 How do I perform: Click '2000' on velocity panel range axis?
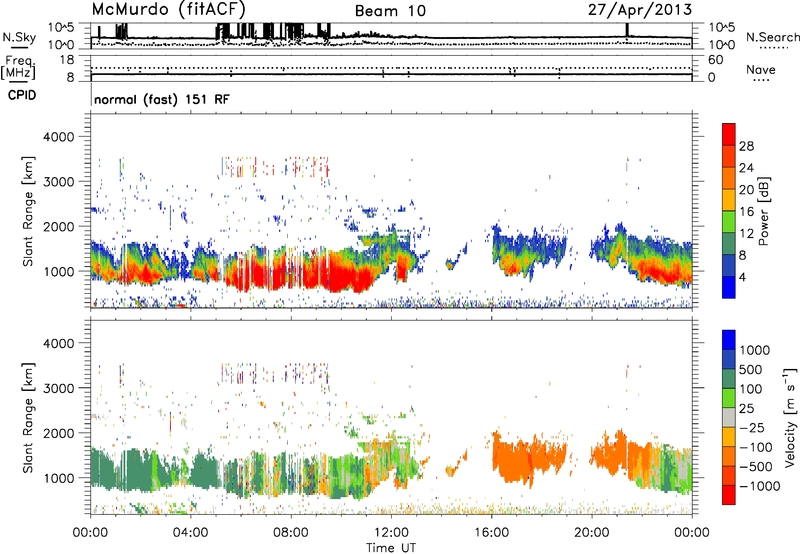click(58, 433)
